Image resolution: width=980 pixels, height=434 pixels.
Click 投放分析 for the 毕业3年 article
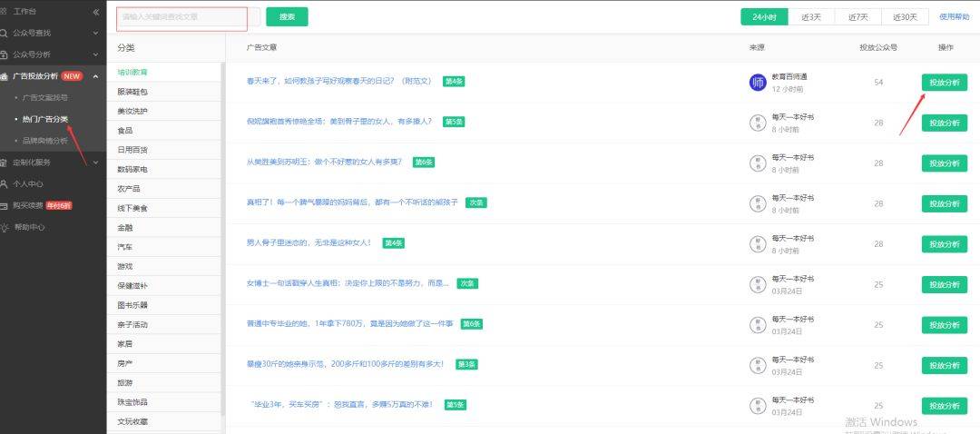click(x=945, y=406)
